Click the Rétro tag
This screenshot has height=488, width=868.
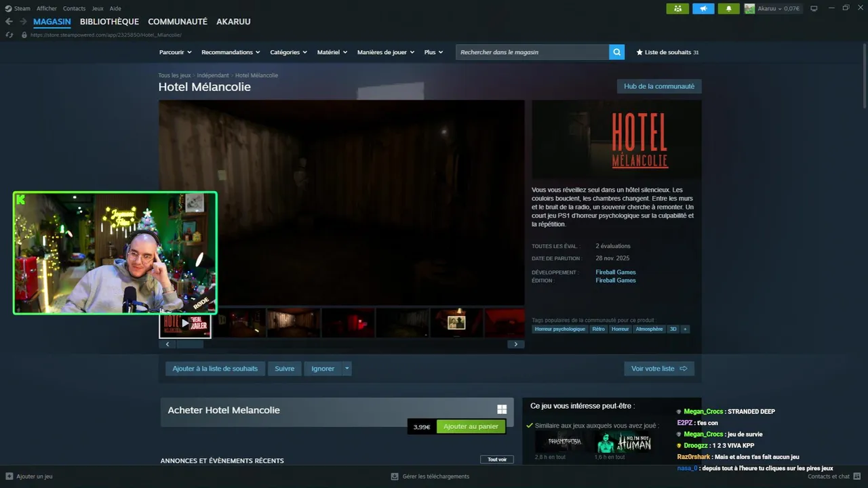598,329
